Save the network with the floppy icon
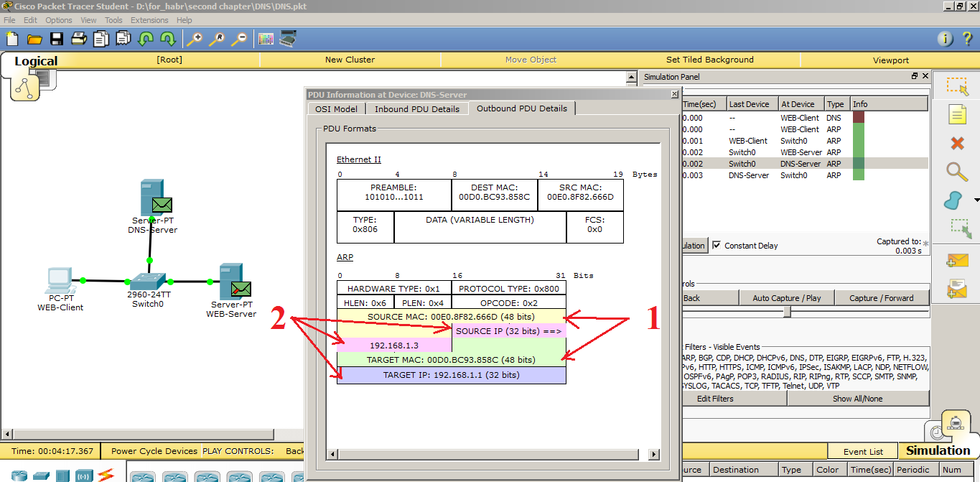 [56, 39]
